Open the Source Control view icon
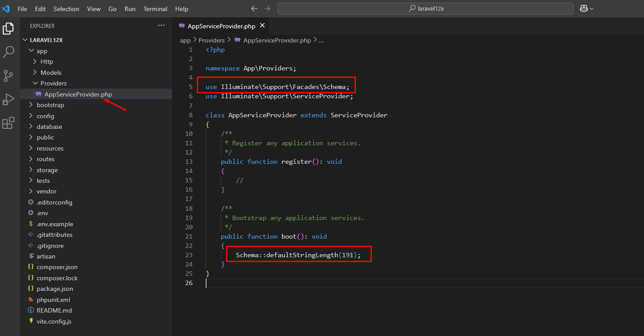 click(x=8, y=76)
